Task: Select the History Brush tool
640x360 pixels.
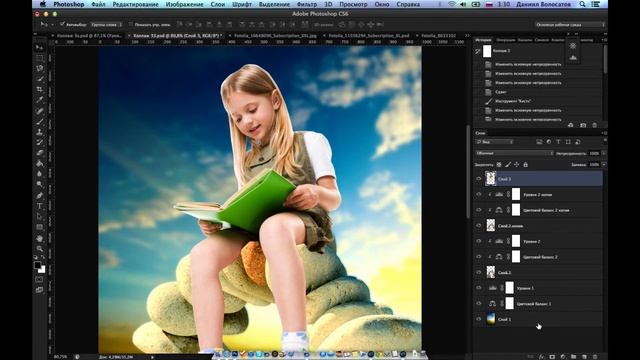Action: 40,142
